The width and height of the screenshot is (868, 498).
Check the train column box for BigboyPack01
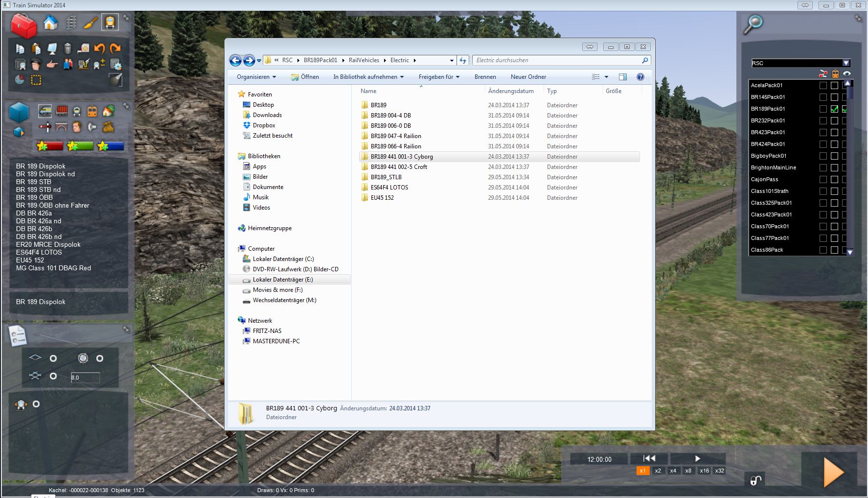(x=834, y=156)
